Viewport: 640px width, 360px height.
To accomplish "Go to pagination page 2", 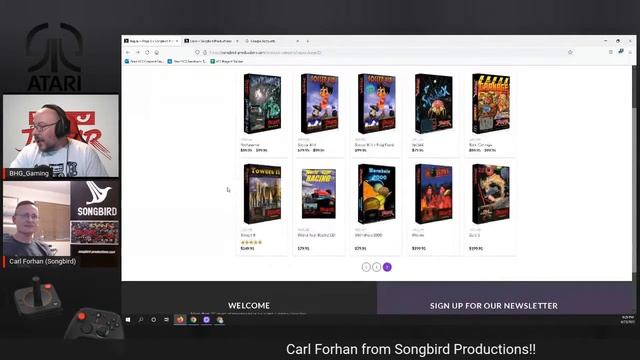I will click(x=377, y=267).
